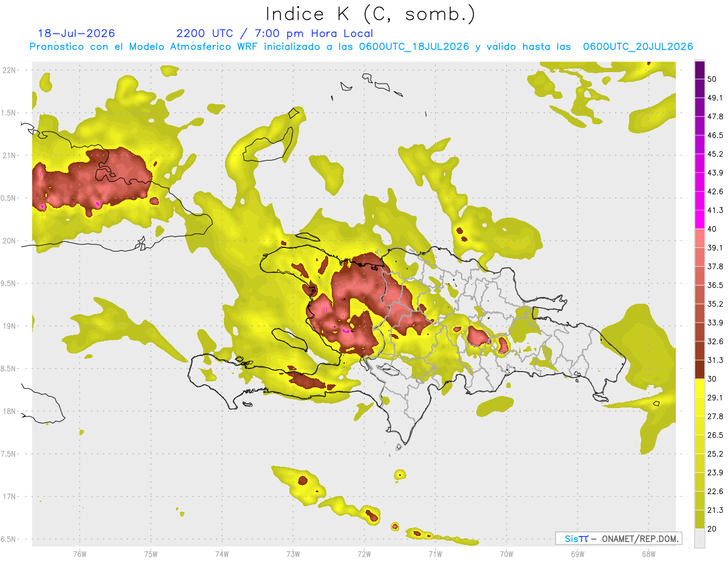728x562 pixels.
Task: Click the colorbar value "31.3"
Action: coord(715,360)
